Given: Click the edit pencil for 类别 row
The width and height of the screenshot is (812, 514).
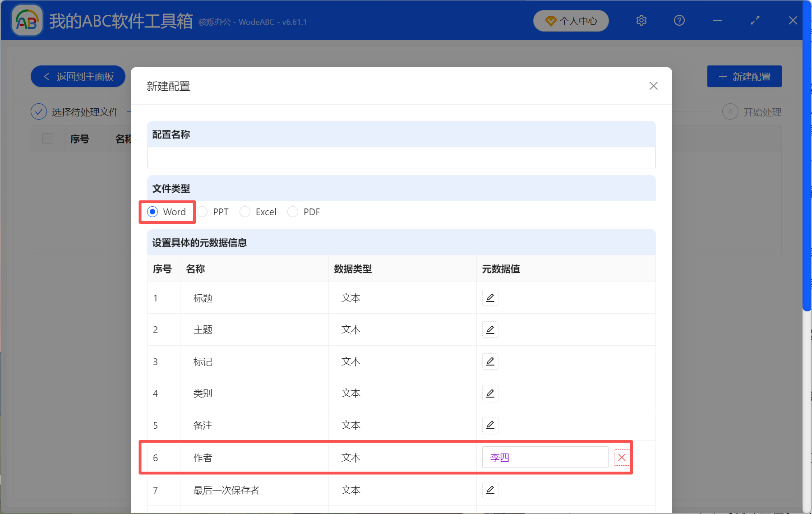Looking at the screenshot, I should coord(490,394).
